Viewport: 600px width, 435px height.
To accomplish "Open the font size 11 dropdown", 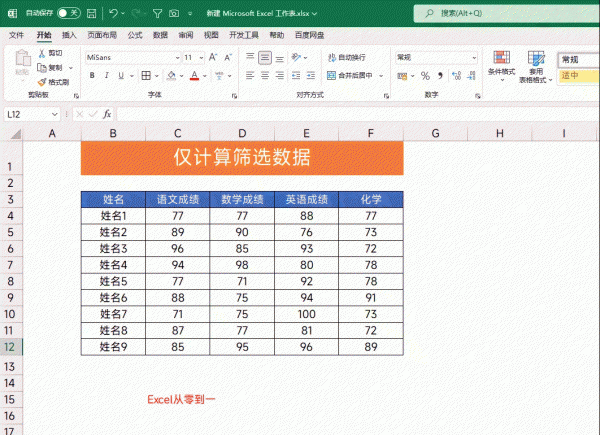I will 201,58.
